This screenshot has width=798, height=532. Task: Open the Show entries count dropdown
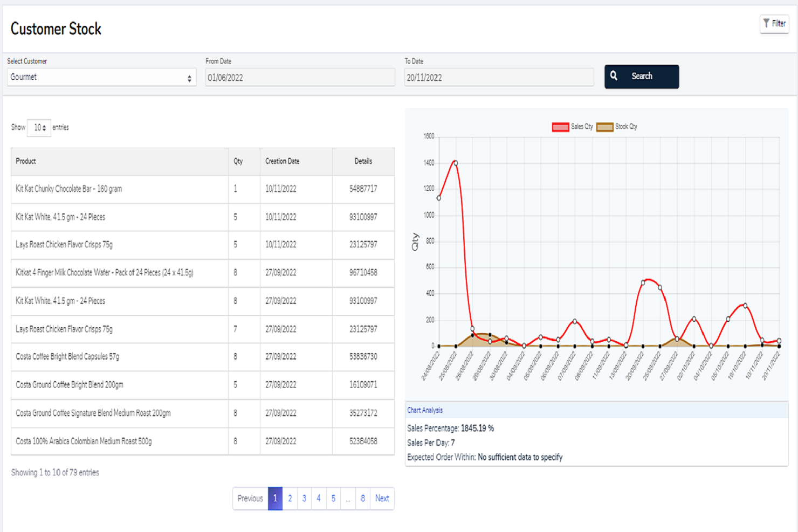tap(39, 128)
